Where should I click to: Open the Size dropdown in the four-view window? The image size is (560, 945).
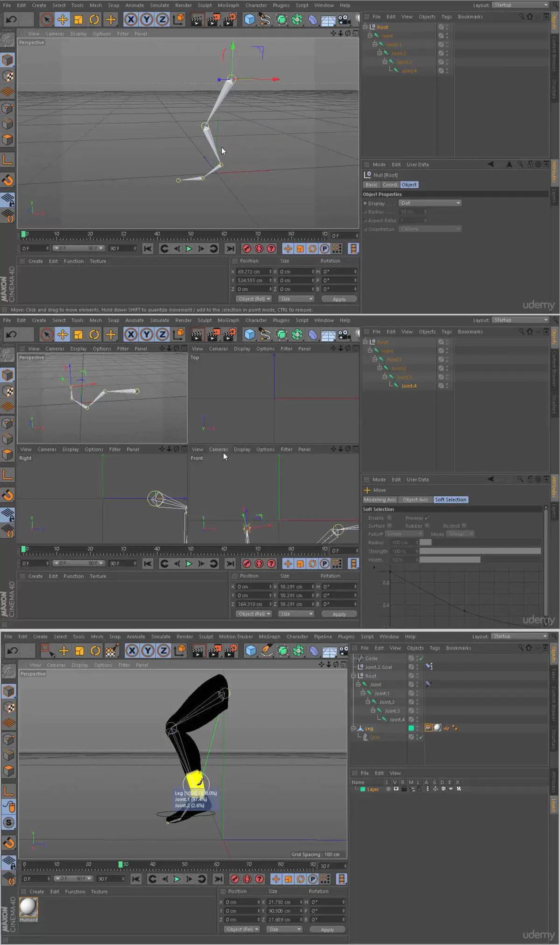(x=295, y=614)
